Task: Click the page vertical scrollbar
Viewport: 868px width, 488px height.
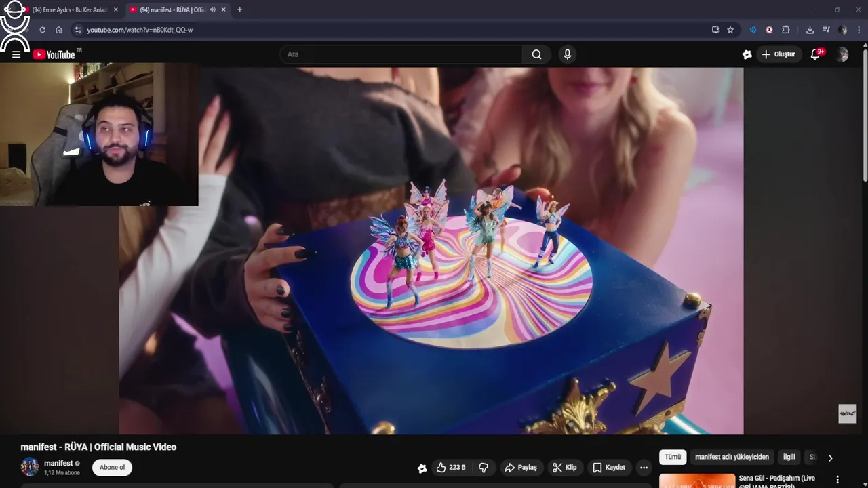Action: tap(865, 115)
